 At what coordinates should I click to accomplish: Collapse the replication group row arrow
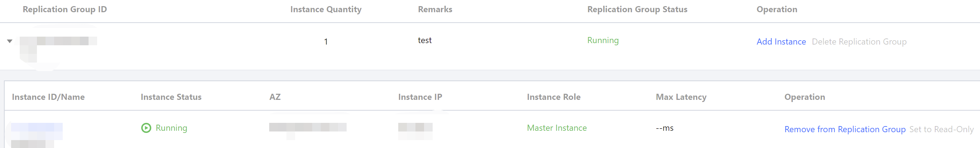(x=10, y=41)
